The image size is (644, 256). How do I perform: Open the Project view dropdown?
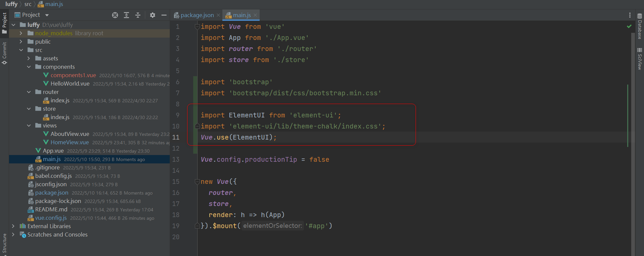[x=47, y=15]
